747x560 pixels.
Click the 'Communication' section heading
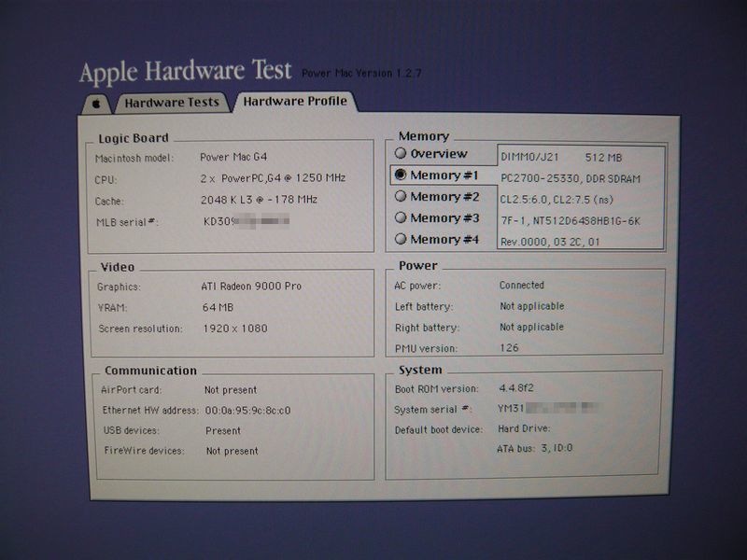(150, 371)
